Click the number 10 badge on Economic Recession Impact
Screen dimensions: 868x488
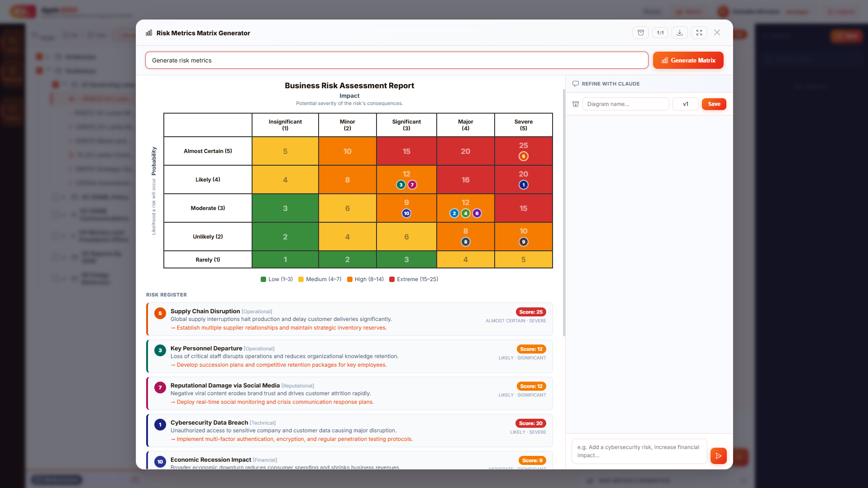[x=160, y=462]
